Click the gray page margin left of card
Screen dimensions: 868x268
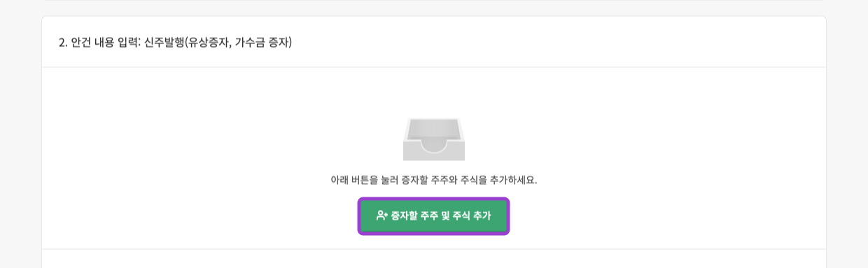(x=20, y=140)
